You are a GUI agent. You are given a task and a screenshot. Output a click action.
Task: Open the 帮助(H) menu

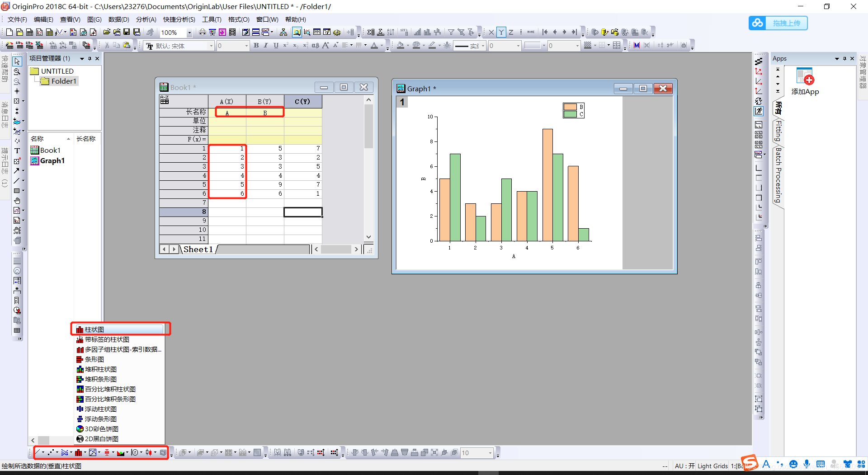point(296,19)
